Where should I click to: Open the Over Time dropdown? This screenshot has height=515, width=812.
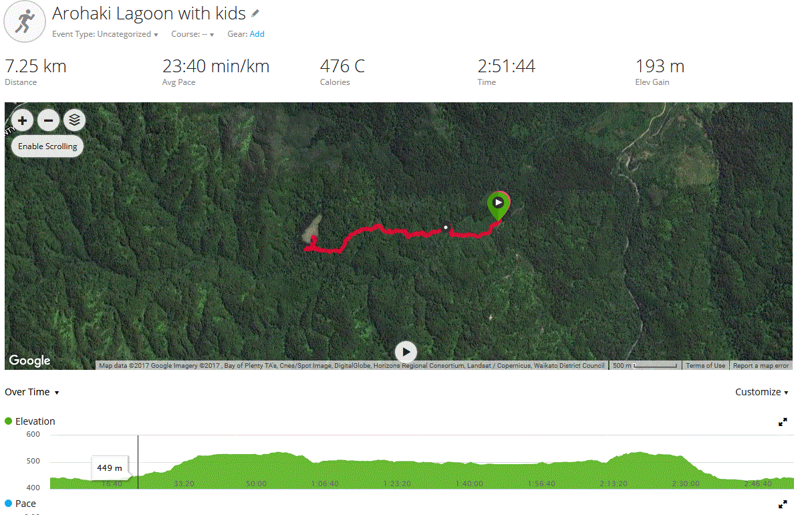point(32,393)
